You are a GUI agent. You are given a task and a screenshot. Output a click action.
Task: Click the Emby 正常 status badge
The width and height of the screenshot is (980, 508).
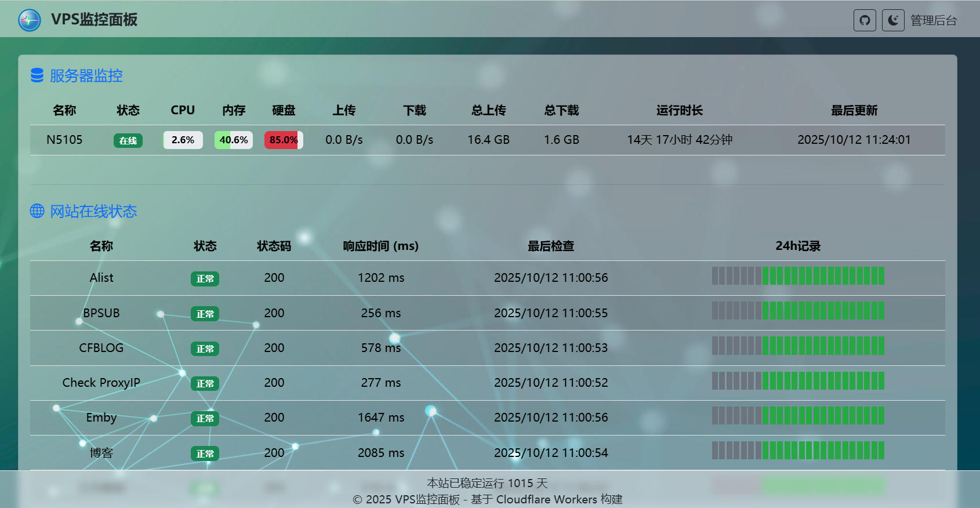[205, 418]
